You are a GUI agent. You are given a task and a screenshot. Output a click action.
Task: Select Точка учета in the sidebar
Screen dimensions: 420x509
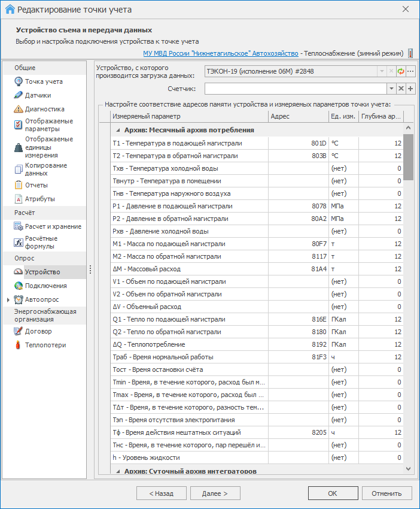44,81
